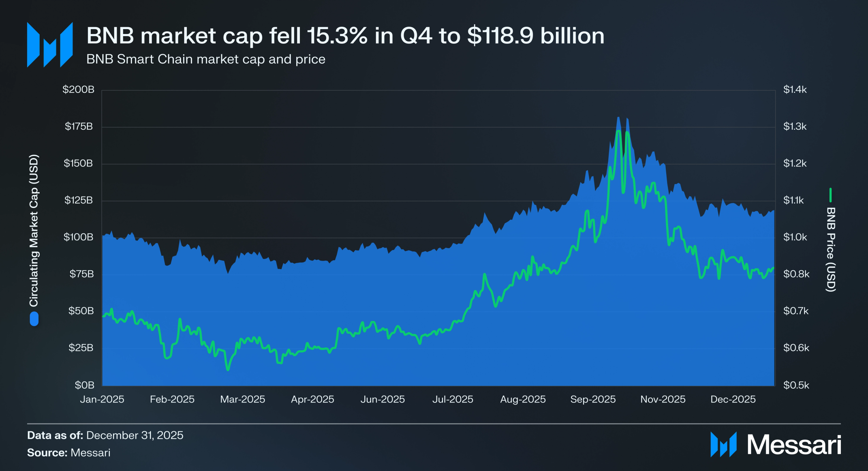The image size is (868, 471).
Task: Select the Sep-2025 x-axis label
Action: (x=593, y=399)
